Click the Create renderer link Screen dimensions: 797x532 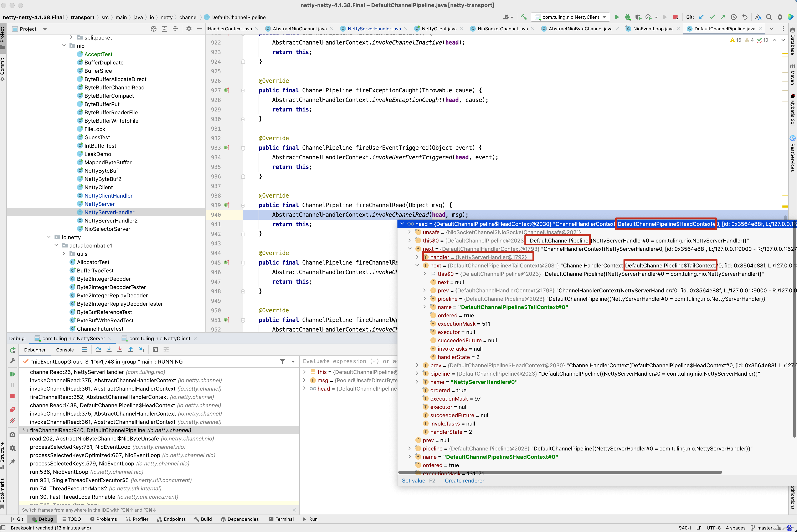pos(464,480)
